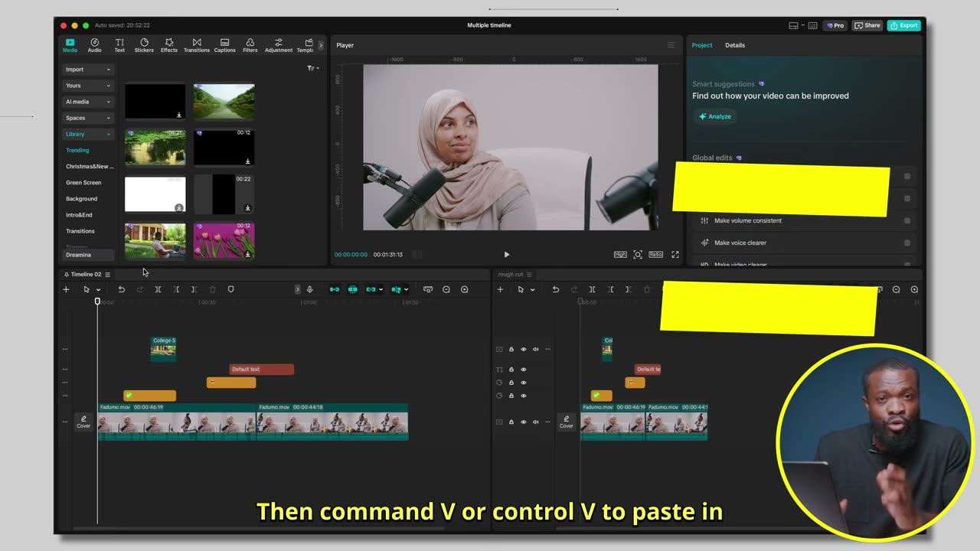The width and height of the screenshot is (980, 551).
Task: Lock the text track in rough cut
Action: pyautogui.click(x=511, y=370)
